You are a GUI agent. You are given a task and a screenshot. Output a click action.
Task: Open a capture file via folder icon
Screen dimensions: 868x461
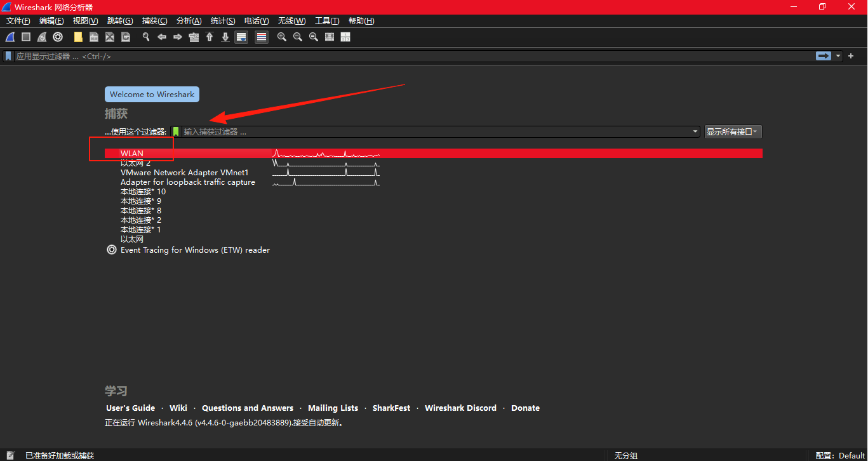tap(78, 37)
